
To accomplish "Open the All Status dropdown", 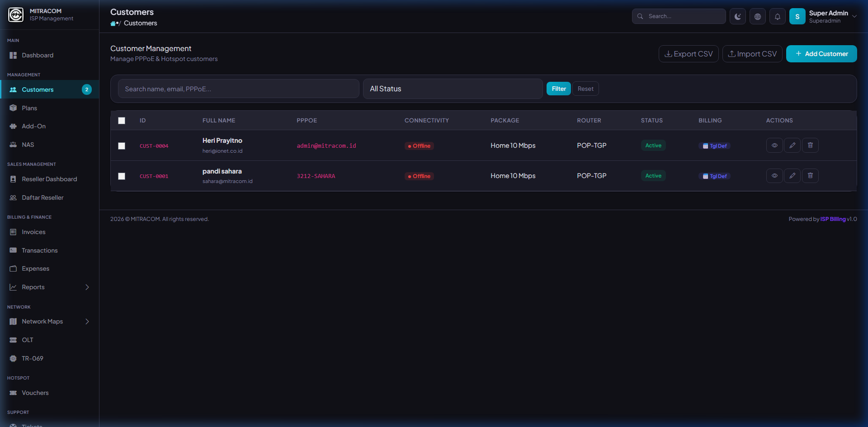I will [452, 89].
